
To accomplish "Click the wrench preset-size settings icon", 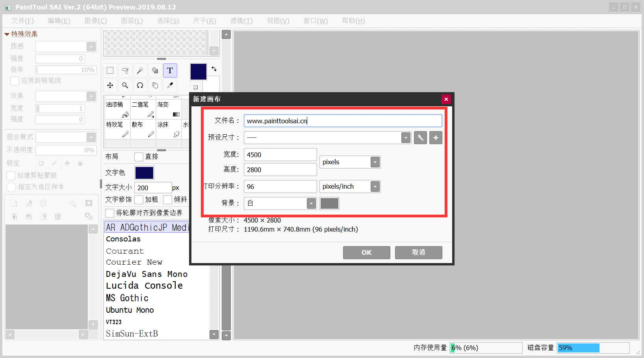I will 420,138.
